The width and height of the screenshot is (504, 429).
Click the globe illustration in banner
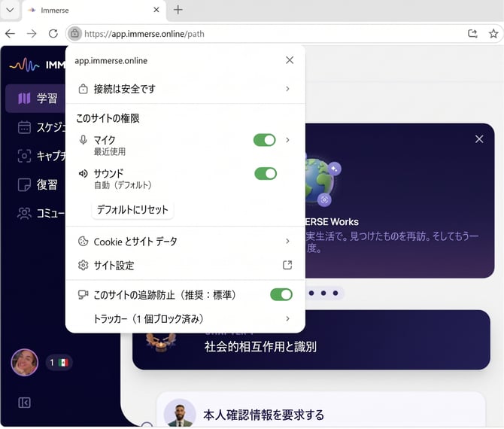click(319, 181)
